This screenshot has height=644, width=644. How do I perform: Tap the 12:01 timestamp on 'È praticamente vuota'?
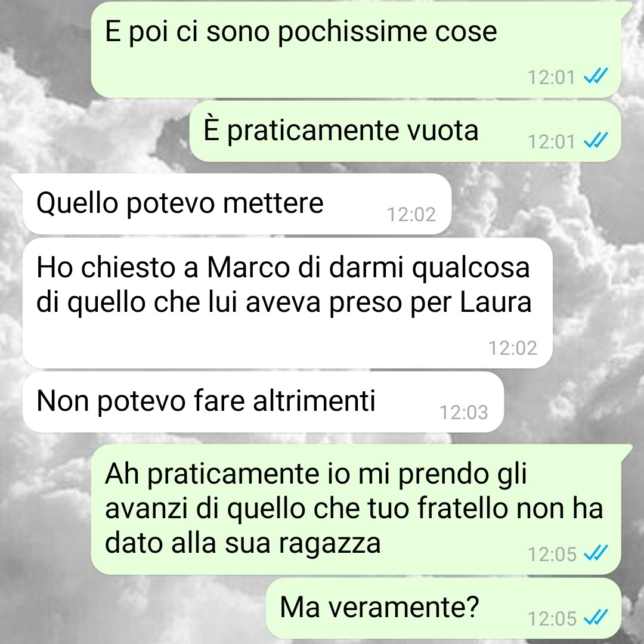click(x=552, y=142)
